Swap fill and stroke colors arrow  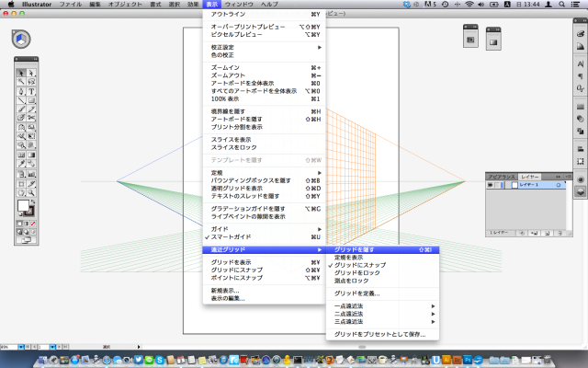[x=33, y=202]
